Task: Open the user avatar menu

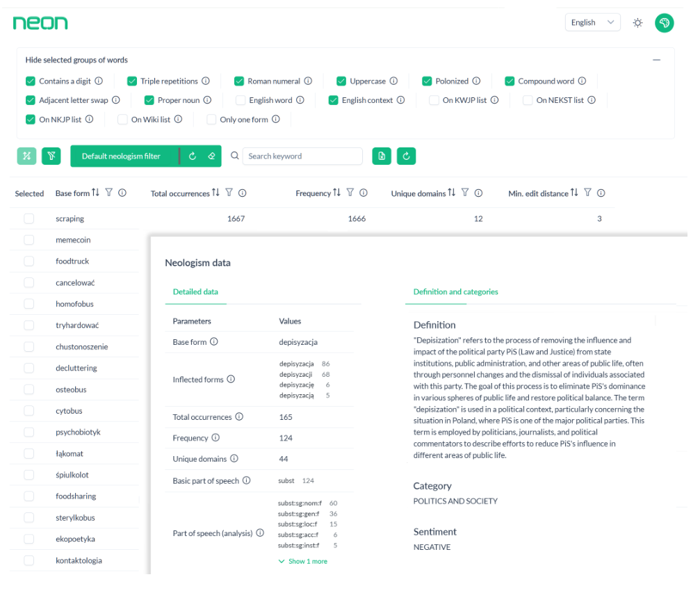Action: [664, 23]
